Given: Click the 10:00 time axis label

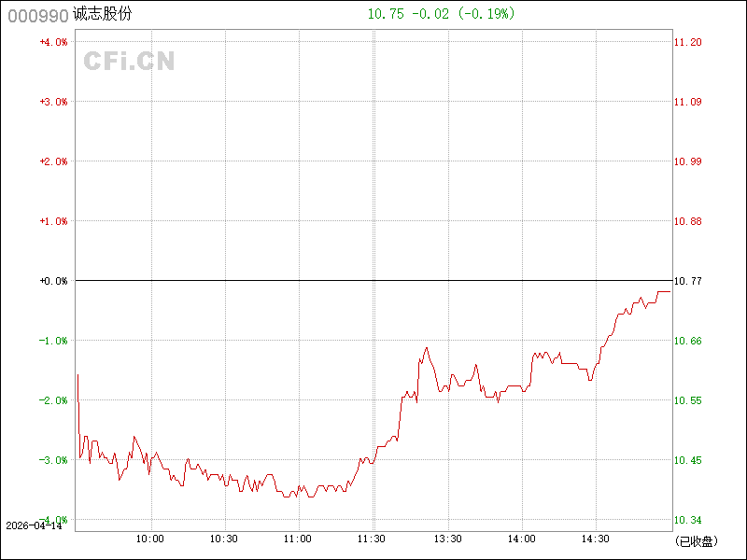Looking at the screenshot, I should point(150,539).
